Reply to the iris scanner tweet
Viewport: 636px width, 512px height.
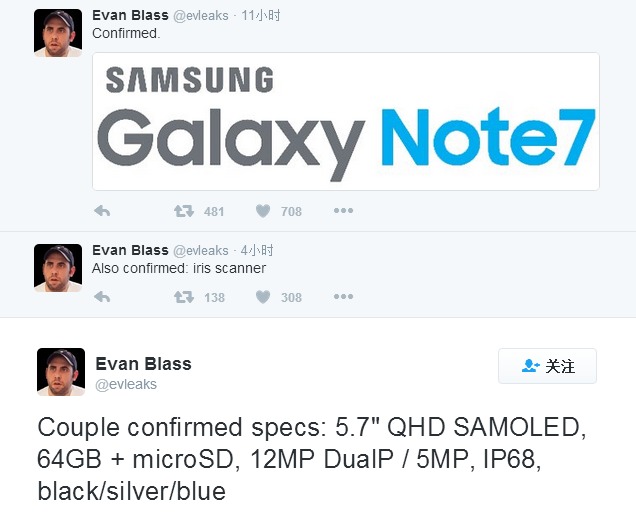(x=102, y=297)
